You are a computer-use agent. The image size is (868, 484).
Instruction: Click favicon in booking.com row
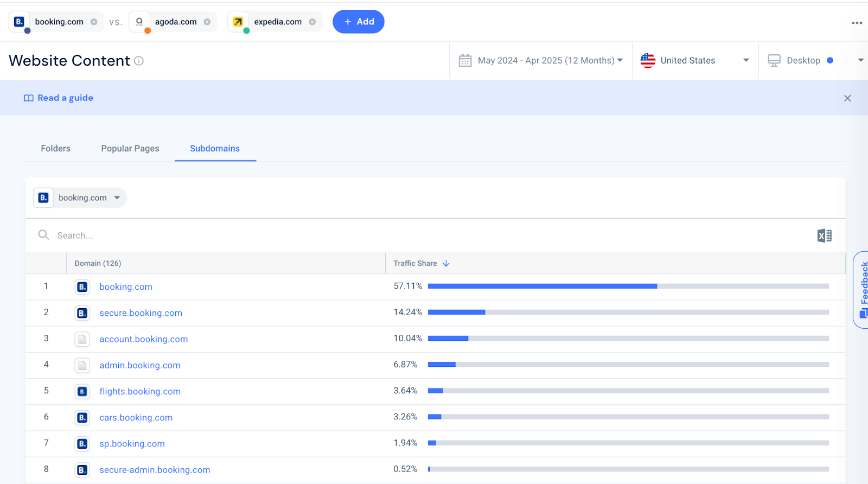82,286
